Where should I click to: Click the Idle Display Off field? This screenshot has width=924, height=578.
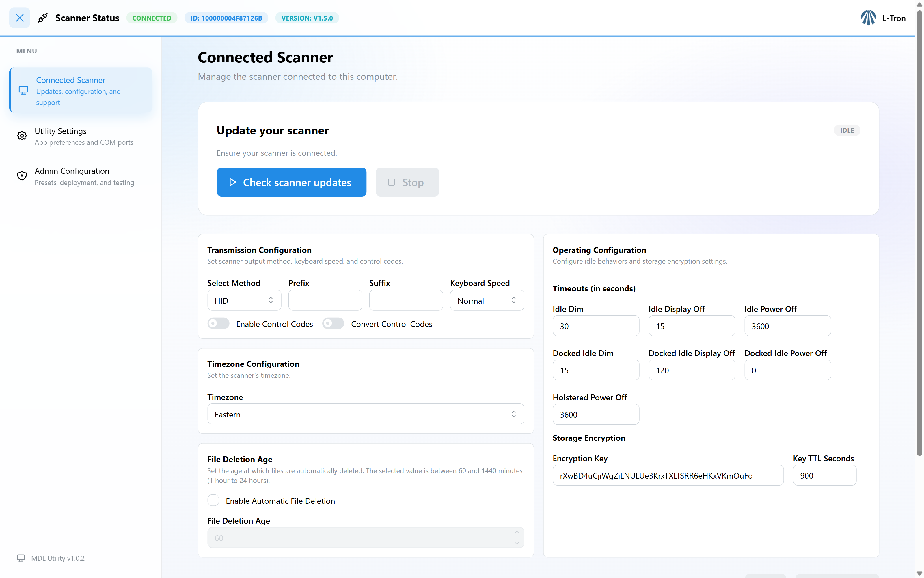(692, 326)
